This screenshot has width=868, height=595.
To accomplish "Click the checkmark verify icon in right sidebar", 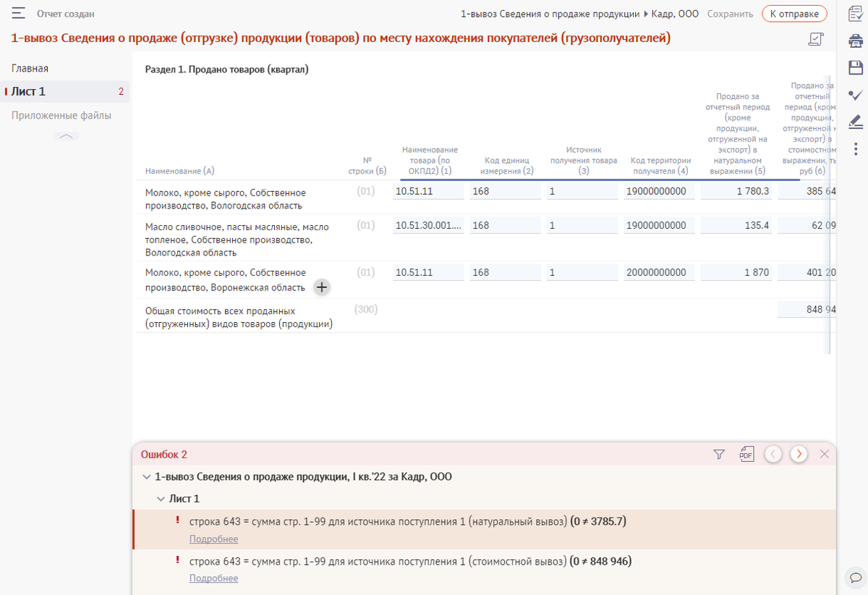I will click(855, 95).
